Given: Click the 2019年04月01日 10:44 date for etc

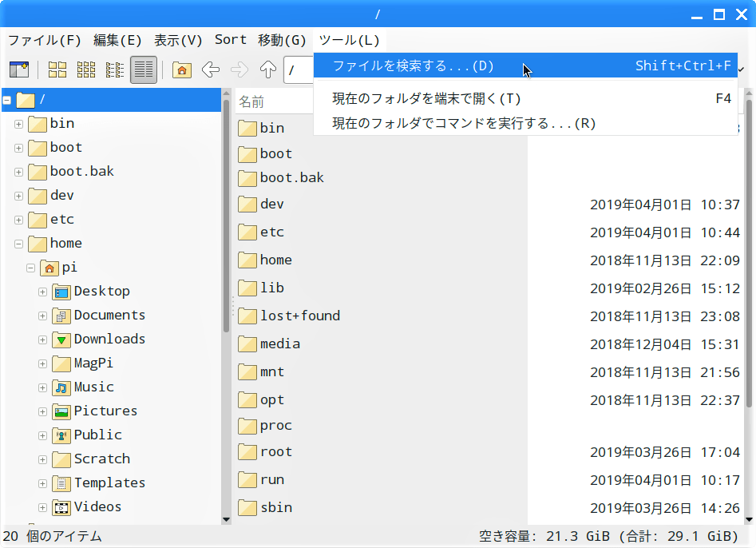Looking at the screenshot, I should pyautogui.click(x=665, y=232).
